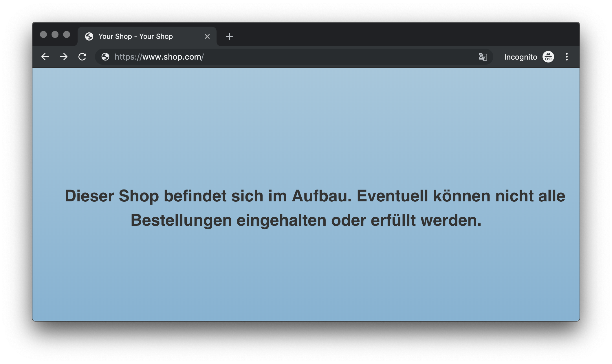Enable translate page feature
The height and width of the screenshot is (364, 612).
(482, 56)
